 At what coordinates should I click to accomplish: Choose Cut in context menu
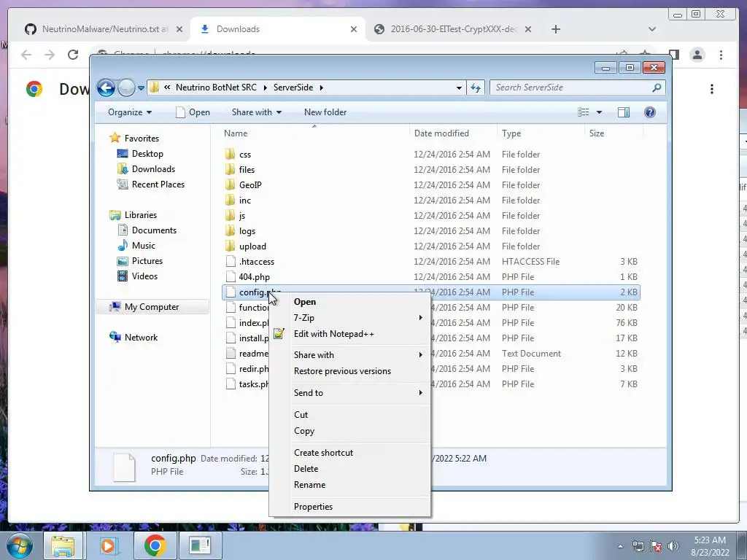point(349,415)
